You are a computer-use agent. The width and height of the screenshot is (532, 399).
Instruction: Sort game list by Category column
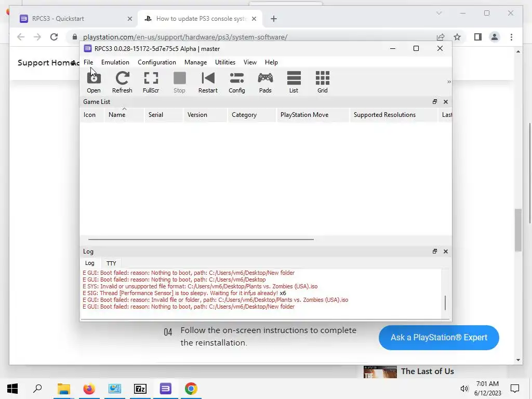[x=252, y=115]
